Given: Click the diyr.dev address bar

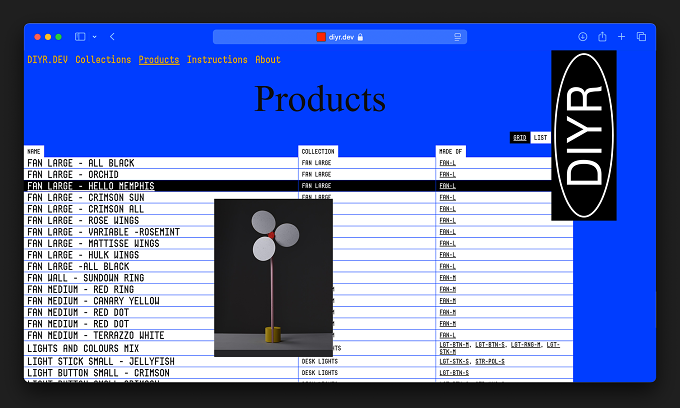Looking at the screenshot, I should pos(340,37).
